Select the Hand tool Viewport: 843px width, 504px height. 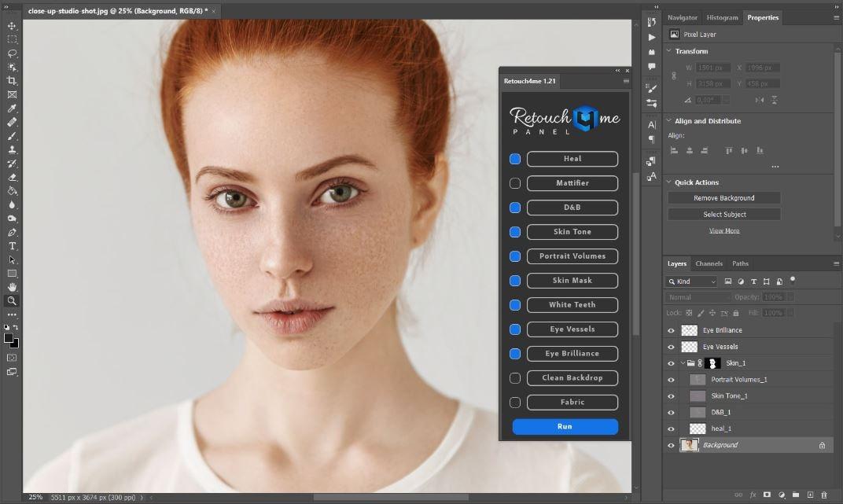coord(12,287)
